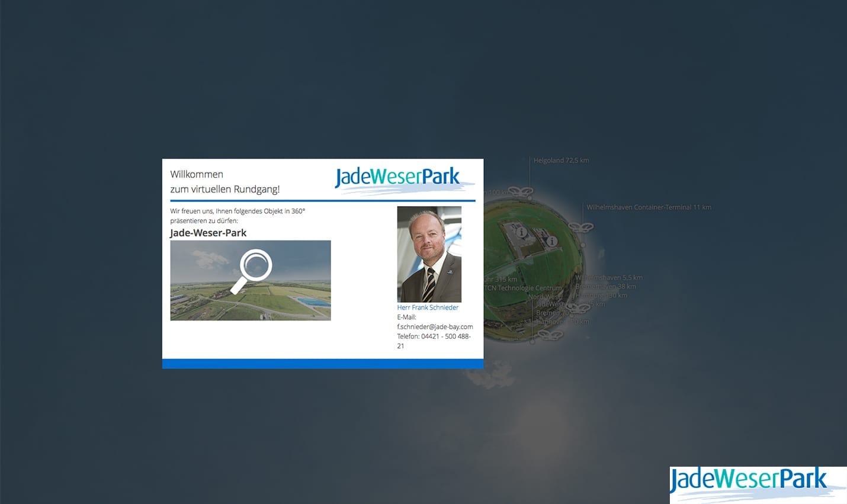
Task: Click Frank Schnieder's portrait photo
Action: point(429,253)
